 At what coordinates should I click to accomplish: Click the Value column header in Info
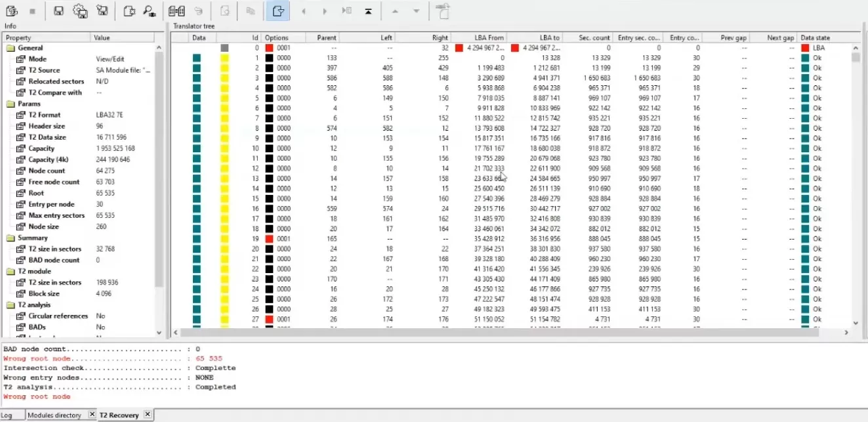[123, 37]
